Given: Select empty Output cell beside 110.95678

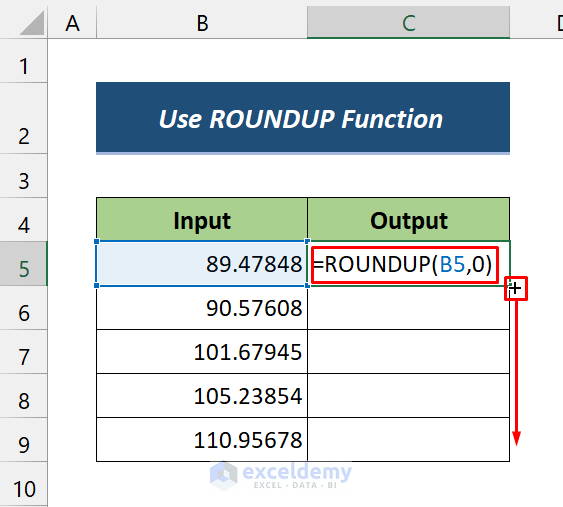Looking at the screenshot, I should click(409, 440).
